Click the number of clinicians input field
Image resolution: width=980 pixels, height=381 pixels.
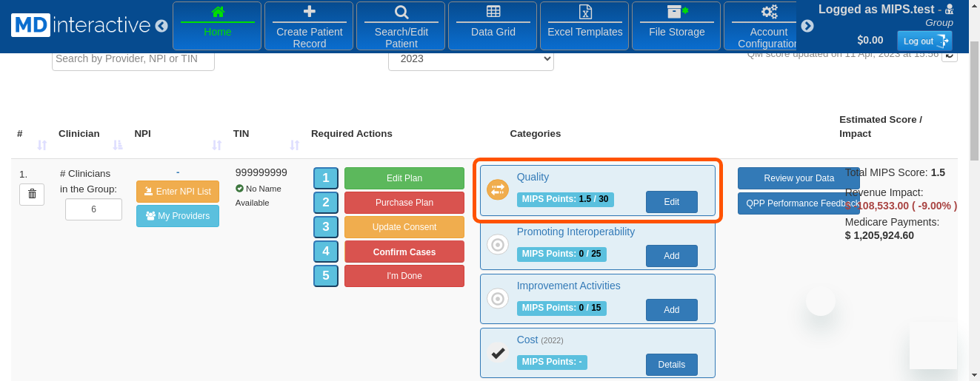coord(93,209)
